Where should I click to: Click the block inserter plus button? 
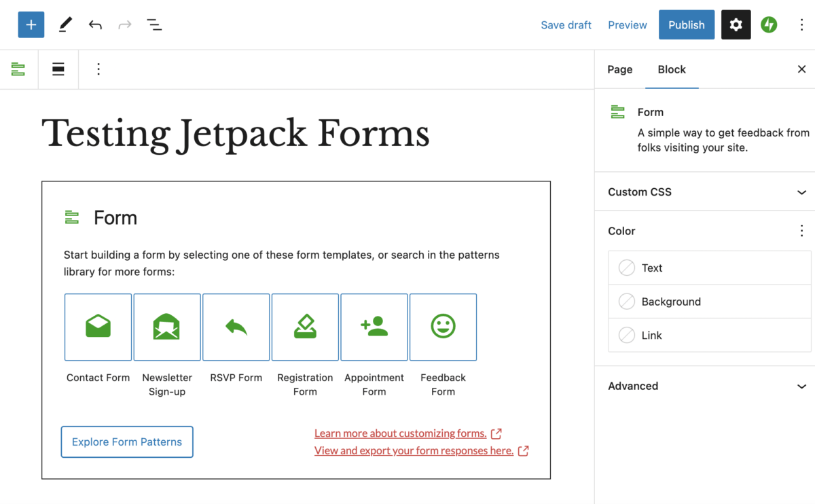31,25
